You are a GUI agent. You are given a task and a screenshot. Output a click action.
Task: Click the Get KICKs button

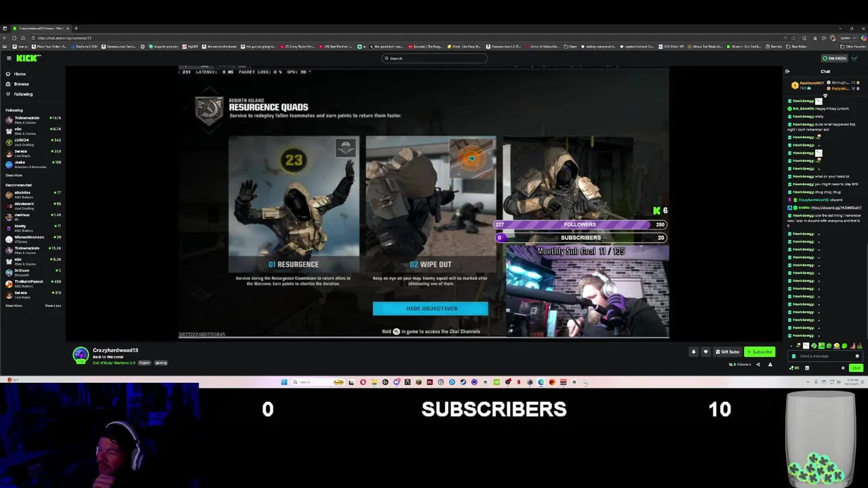[834, 58]
